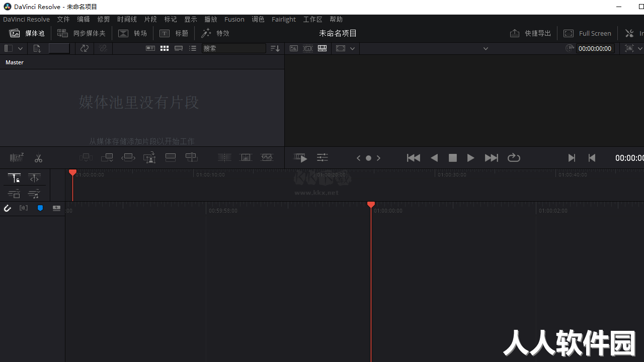The width and height of the screenshot is (644, 362).
Task: Toggle the bin list panel icon
Action: pos(9,48)
